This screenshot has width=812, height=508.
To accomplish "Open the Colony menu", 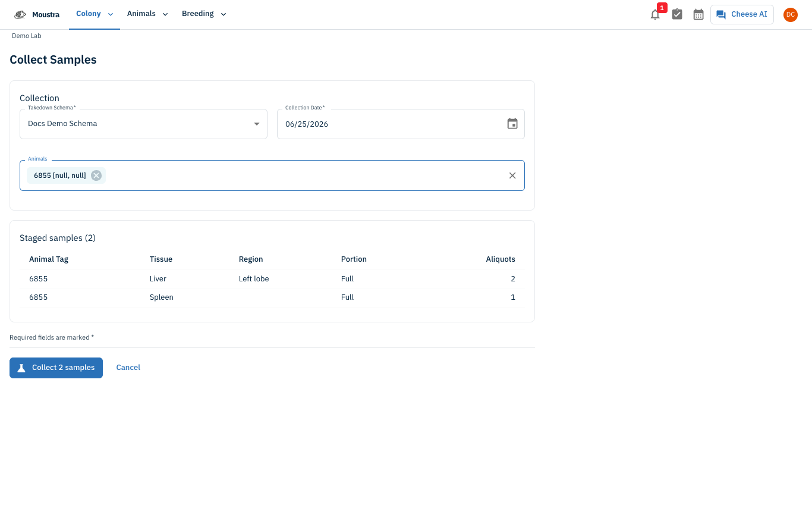I will pos(95,14).
